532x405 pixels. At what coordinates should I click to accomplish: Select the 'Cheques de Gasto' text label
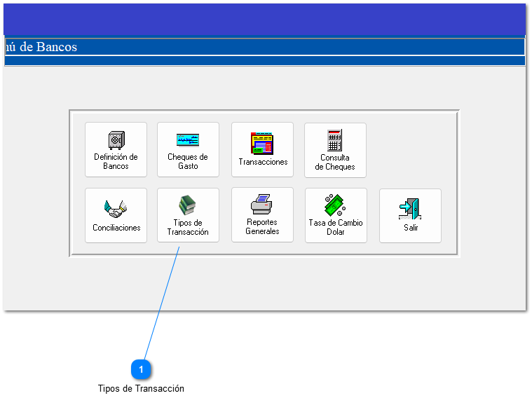[x=188, y=162]
